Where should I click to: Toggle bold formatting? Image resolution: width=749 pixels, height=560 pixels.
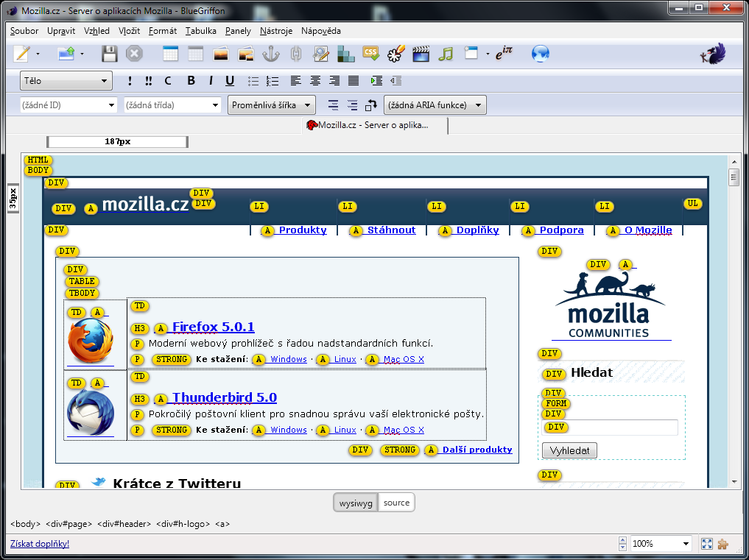click(x=191, y=81)
